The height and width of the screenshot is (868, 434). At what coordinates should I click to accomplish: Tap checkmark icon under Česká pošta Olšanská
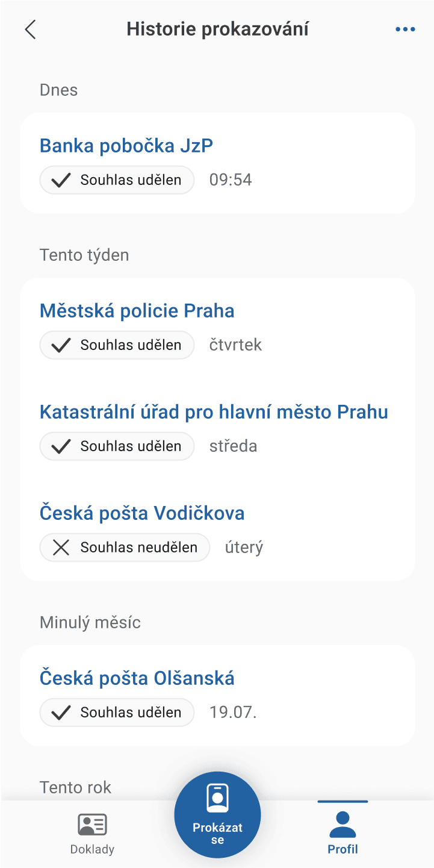[x=61, y=713]
